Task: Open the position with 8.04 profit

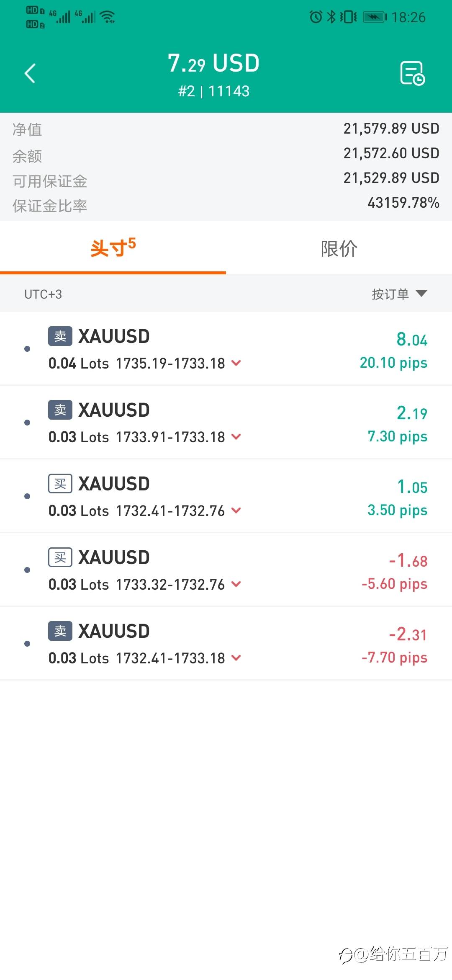Action: (x=226, y=349)
